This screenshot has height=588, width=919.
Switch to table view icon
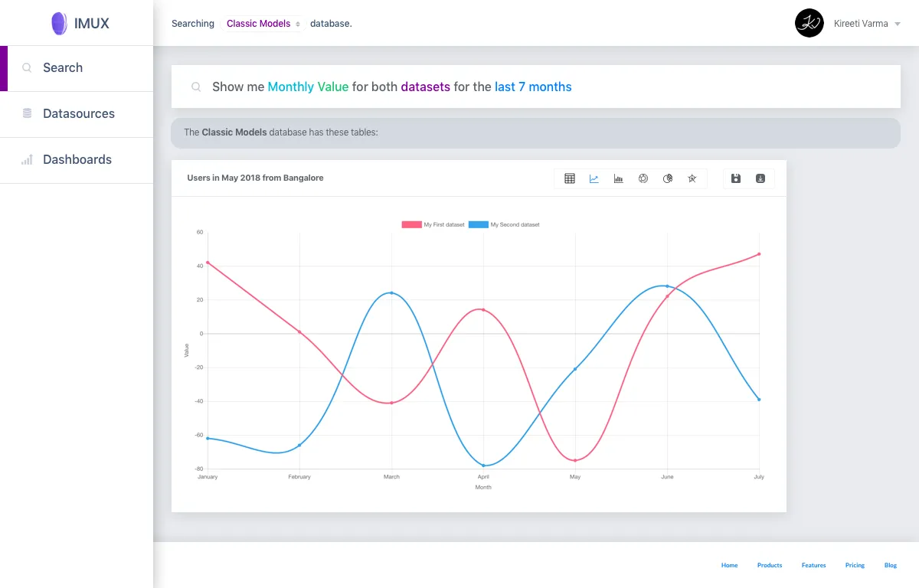pyautogui.click(x=570, y=178)
